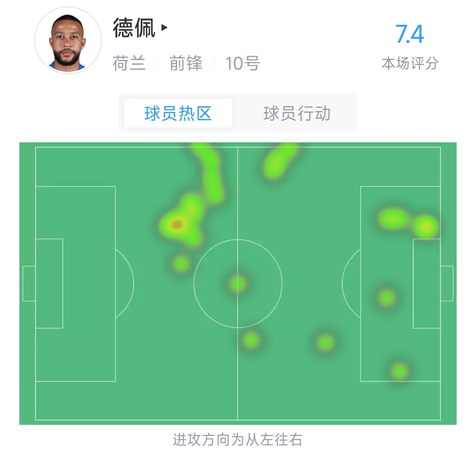Tap the heat blob at the top right of the halfway line
Screen dimensions: 476x457
279,161
